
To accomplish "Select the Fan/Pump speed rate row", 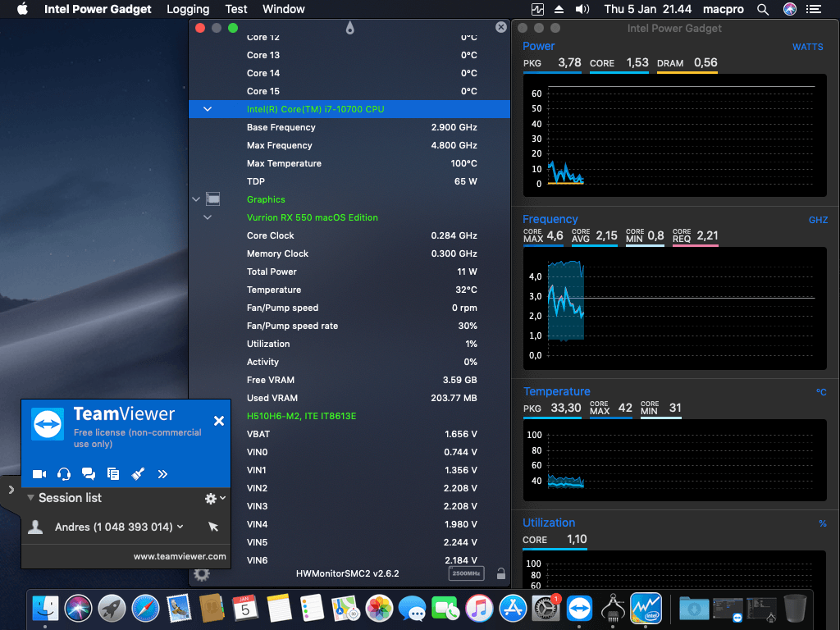I will point(349,326).
